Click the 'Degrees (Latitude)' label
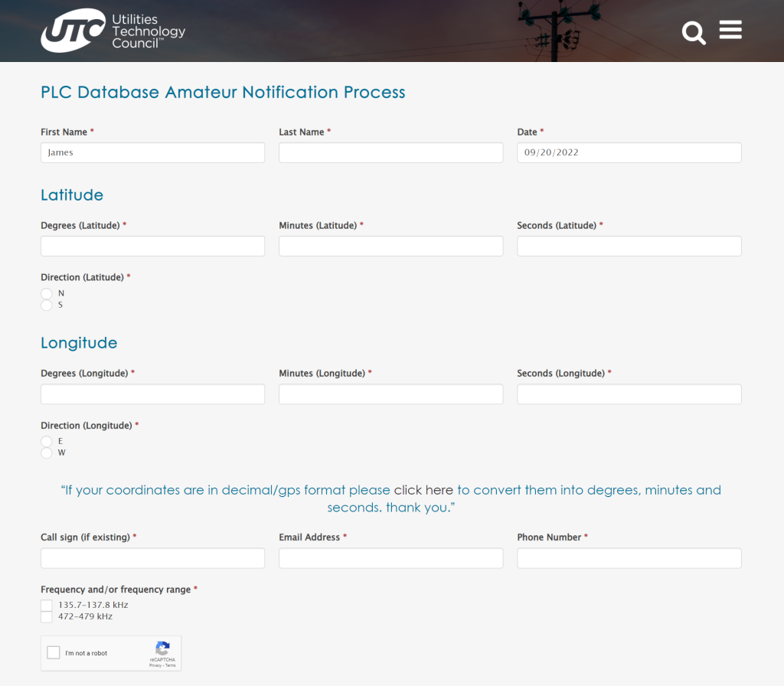 80,226
